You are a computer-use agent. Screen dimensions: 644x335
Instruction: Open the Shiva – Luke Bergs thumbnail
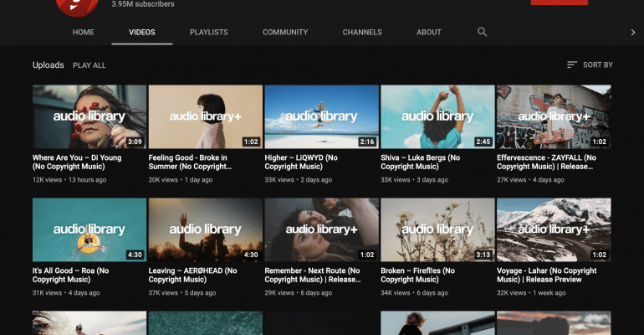437,116
